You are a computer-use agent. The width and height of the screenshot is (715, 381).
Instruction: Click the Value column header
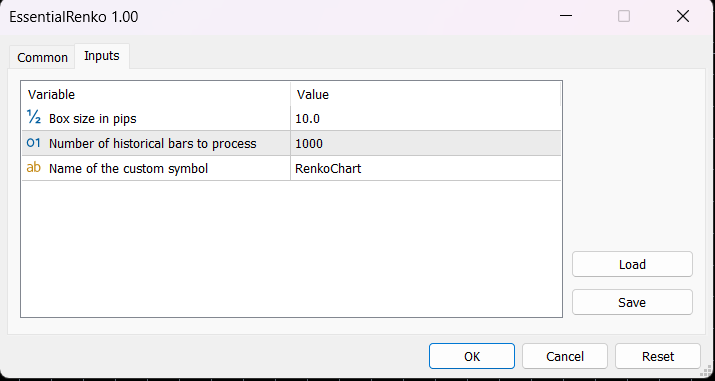pyautogui.click(x=425, y=94)
